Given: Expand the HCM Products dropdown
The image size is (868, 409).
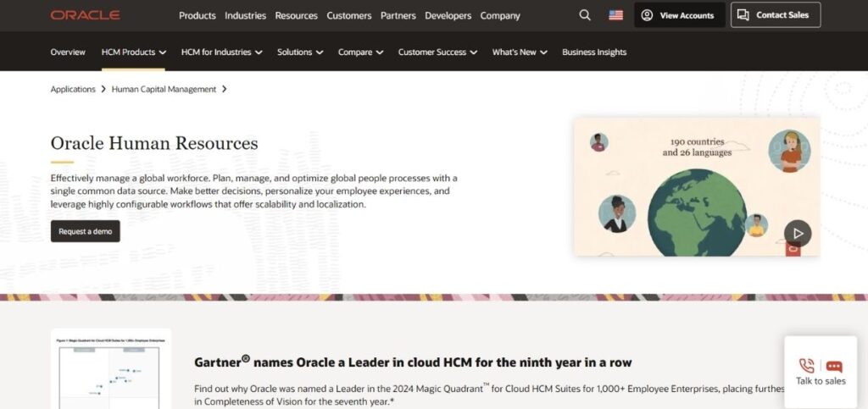Looking at the screenshot, I should click(x=133, y=52).
